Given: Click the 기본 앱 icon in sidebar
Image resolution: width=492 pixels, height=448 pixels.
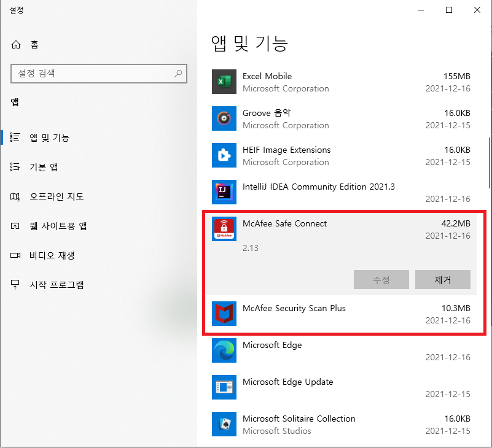Looking at the screenshot, I should [15, 167].
